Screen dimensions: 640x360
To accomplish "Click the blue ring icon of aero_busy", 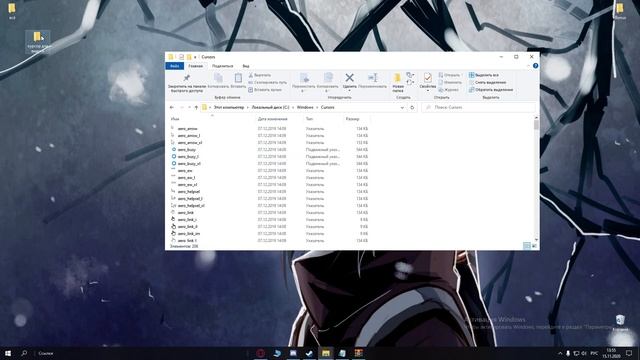I will 173,149.
